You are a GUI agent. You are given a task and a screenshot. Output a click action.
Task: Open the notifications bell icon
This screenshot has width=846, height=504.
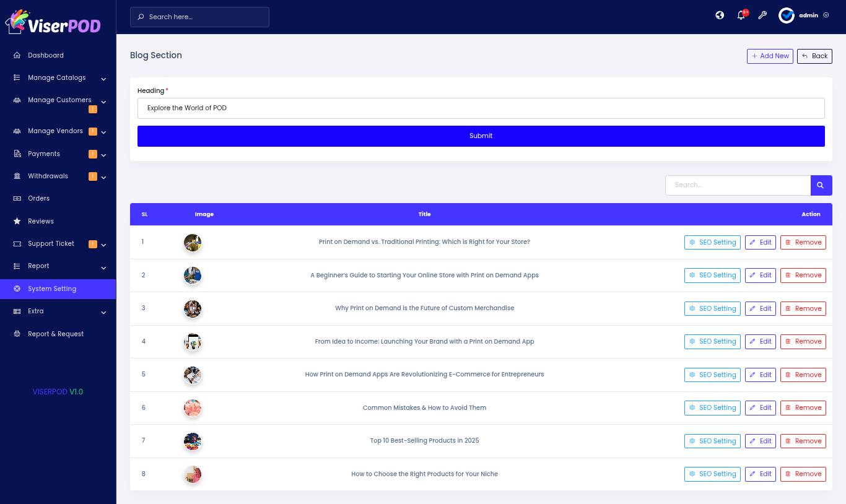pyautogui.click(x=741, y=15)
